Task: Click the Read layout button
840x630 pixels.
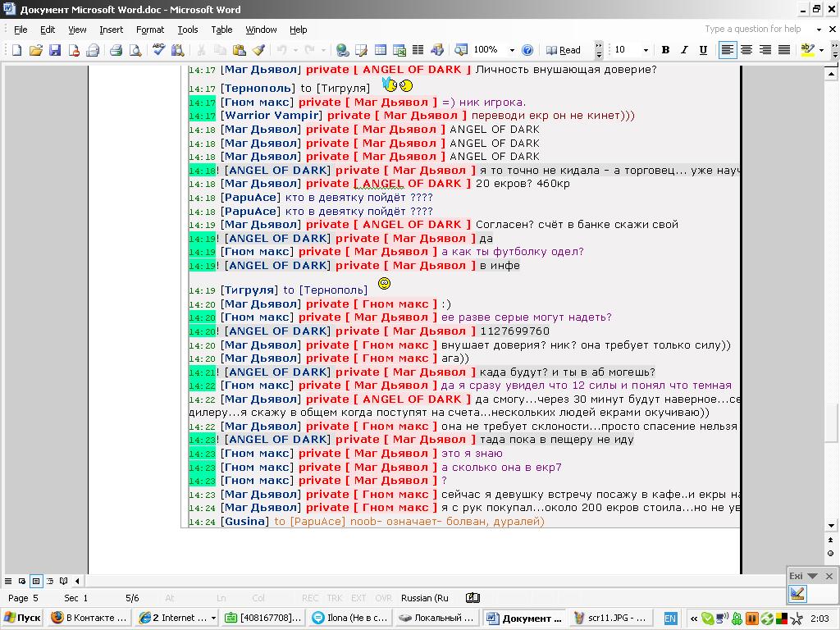Action: coord(564,50)
